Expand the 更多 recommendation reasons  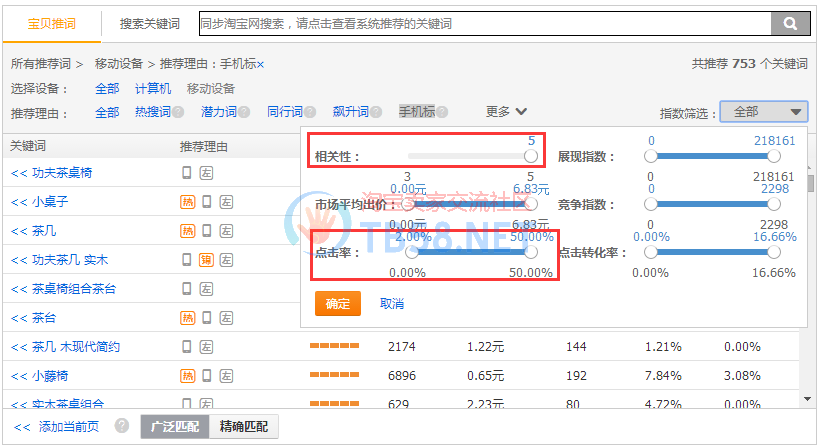[x=506, y=112]
